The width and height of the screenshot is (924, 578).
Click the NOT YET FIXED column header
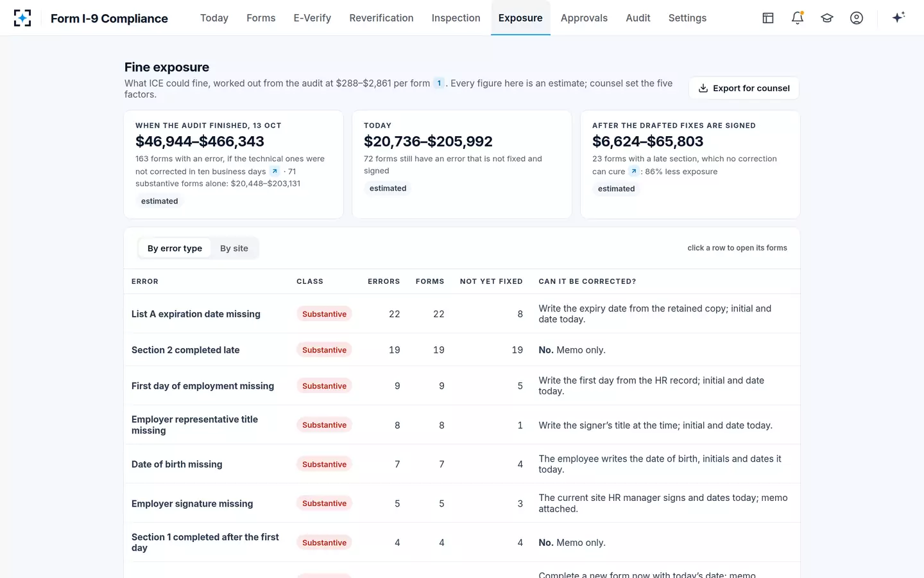tap(492, 281)
